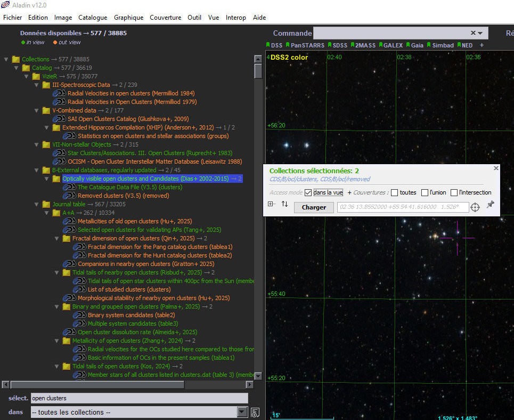The image size is (514, 420).
Task: Click the catalog icon for Open cluster dissolution rate
Action: click(x=69, y=332)
